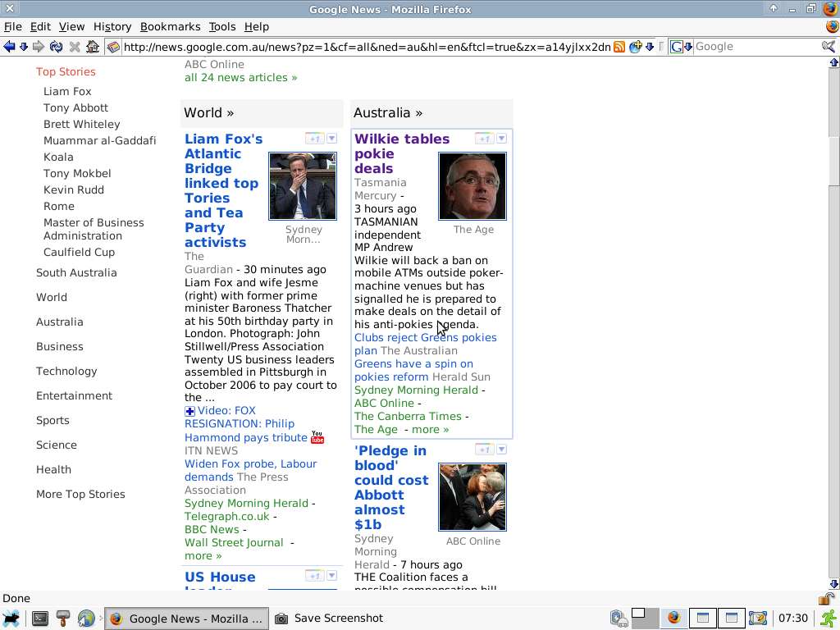Open the search engine selector dropdown
This screenshot has height=630, width=840.
[x=688, y=47]
